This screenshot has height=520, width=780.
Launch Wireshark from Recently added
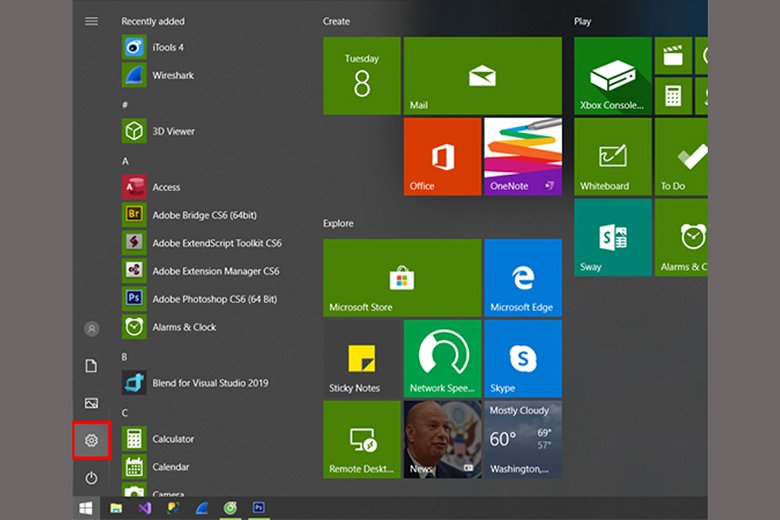pos(172,75)
